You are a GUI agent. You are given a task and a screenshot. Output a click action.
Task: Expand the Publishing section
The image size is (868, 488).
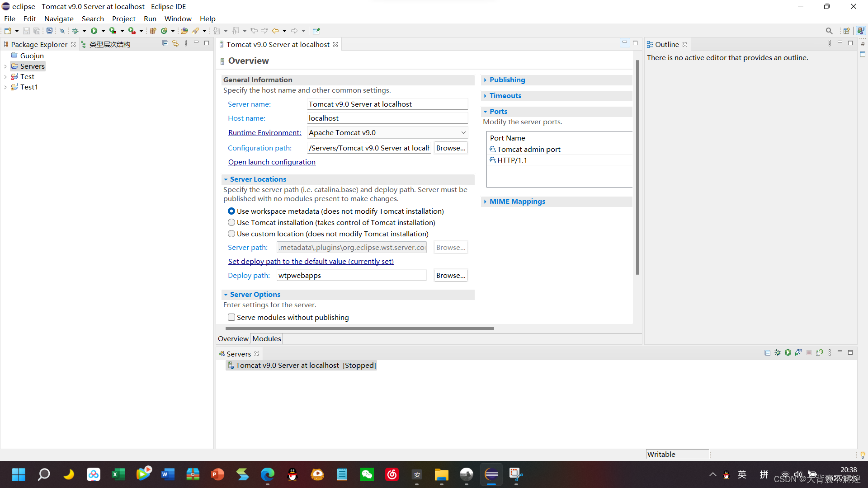pos(507,80)
